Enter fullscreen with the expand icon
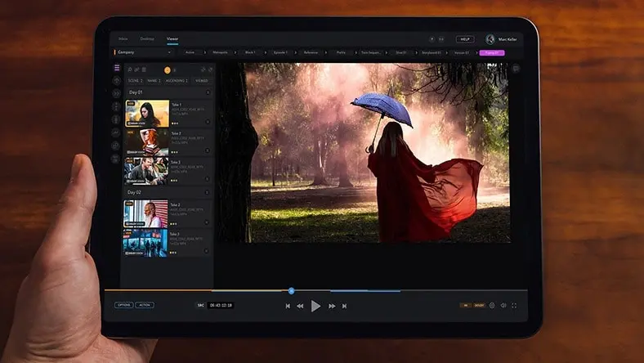The image size is (644, 363). click(x=514, y=306)
